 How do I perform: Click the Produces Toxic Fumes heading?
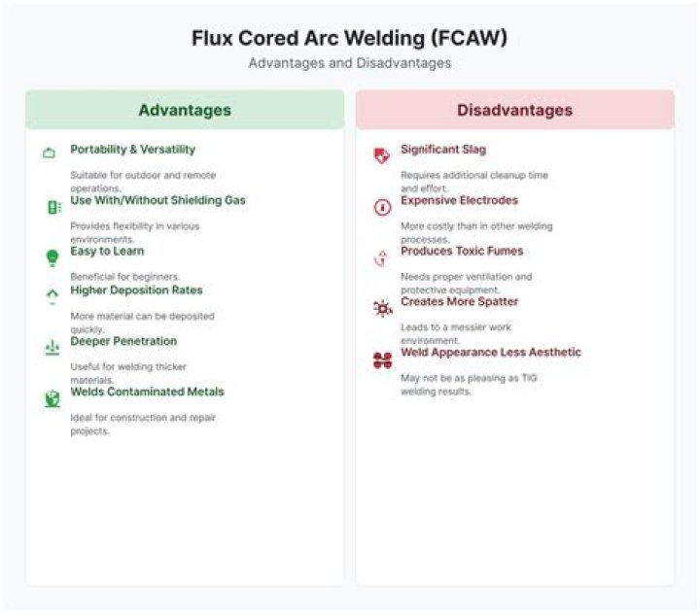coord(462,251)
